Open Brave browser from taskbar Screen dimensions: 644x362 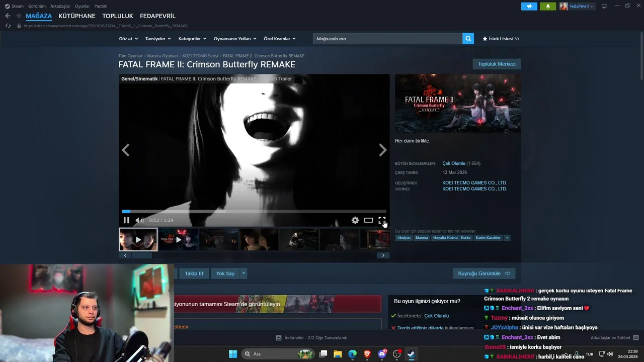367,354
